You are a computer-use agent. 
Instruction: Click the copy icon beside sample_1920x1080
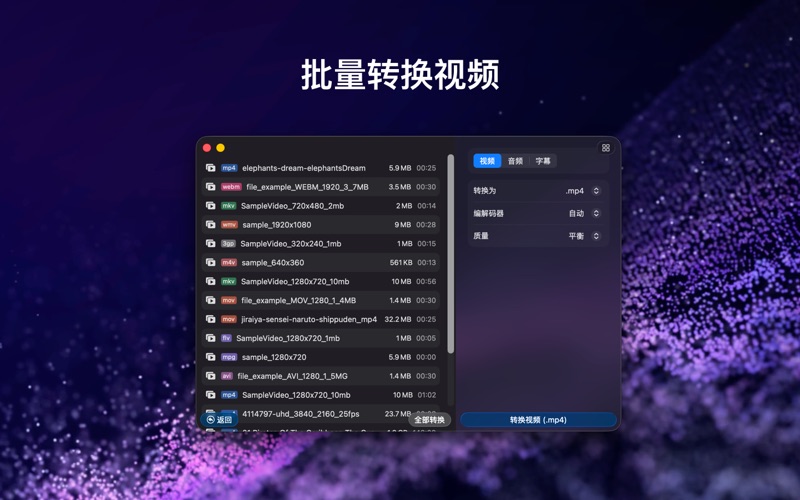[210, 224]
